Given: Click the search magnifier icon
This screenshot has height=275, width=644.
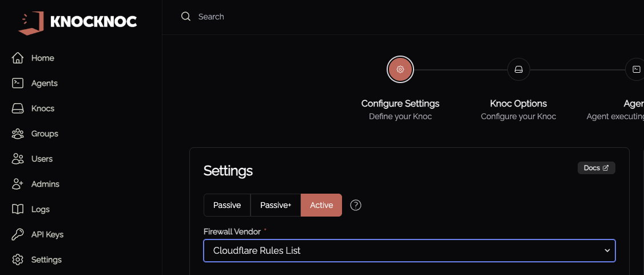Looking at the screenshot, I should 186,17.
